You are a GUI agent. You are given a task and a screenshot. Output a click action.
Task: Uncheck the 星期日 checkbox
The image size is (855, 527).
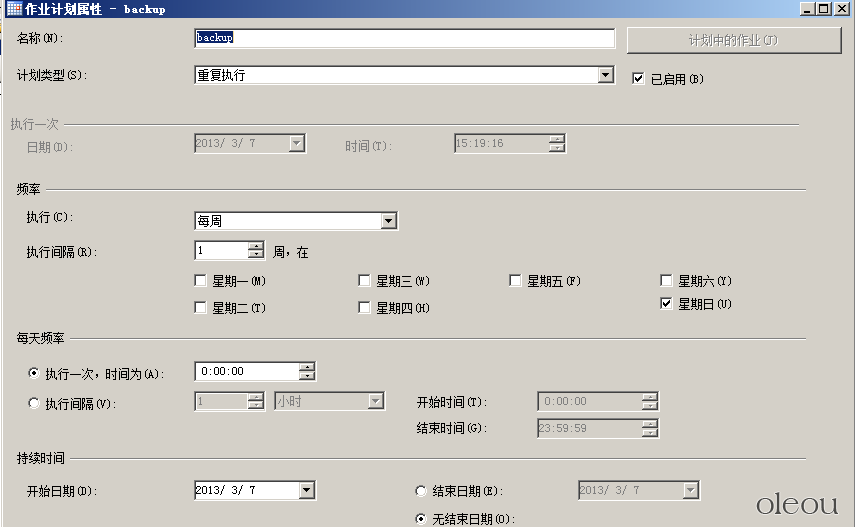[666, 303]
